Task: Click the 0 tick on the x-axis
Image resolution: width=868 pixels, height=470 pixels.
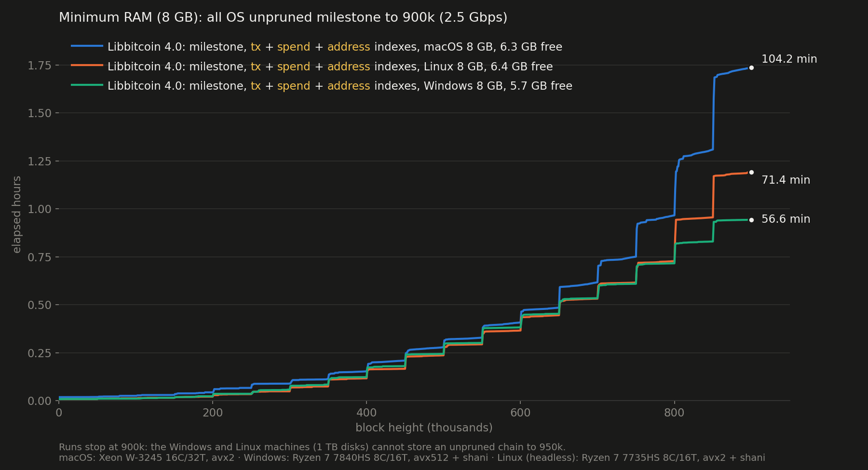Action: [x=59, y=413]
